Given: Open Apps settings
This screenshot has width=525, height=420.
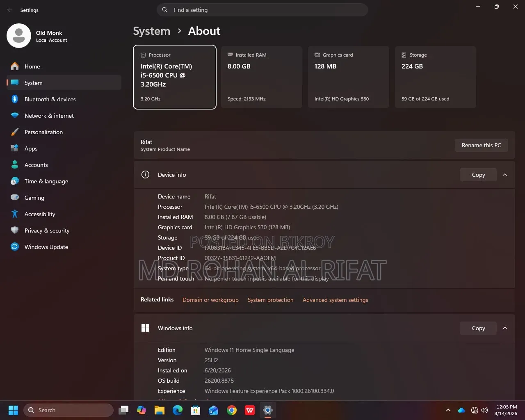Looking at the screenshot, I should tap(64, 148).
